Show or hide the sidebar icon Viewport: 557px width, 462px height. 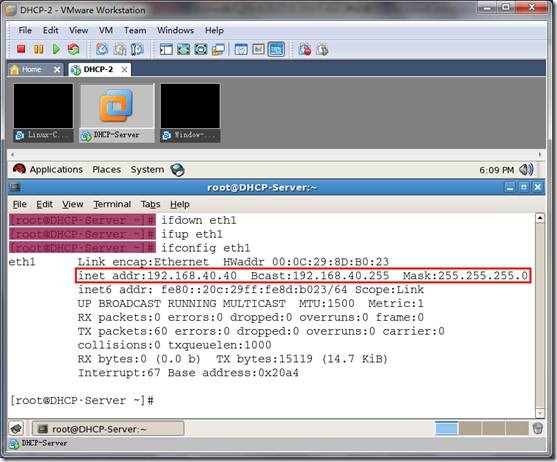pos(166,49)
